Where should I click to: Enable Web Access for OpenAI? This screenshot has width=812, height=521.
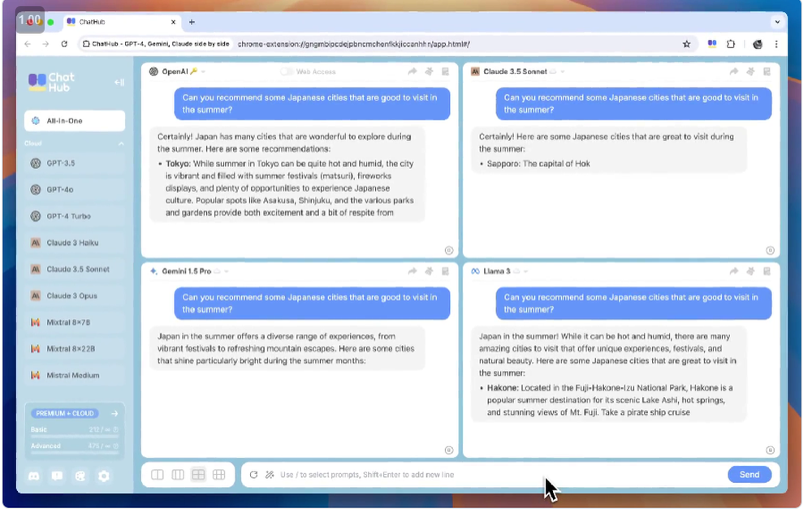pos(287,71)
